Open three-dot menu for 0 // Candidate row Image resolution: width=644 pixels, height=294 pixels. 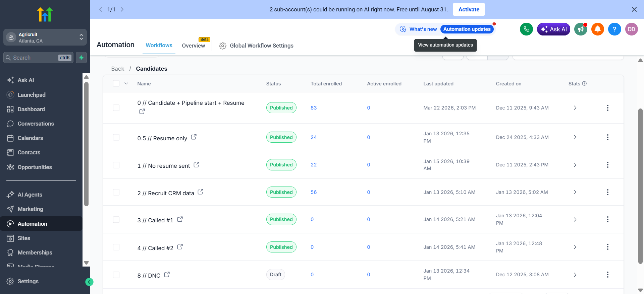[x=607, y=108]
